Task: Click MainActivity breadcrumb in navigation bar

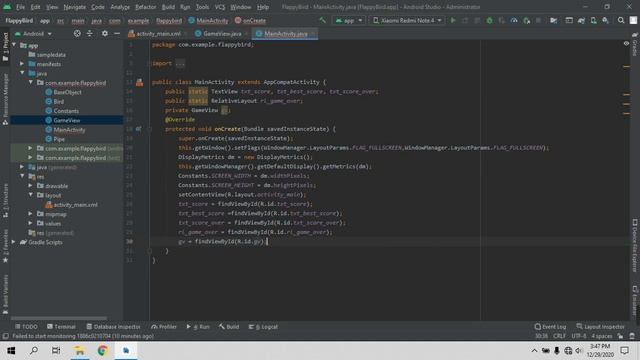Action: 208,20
